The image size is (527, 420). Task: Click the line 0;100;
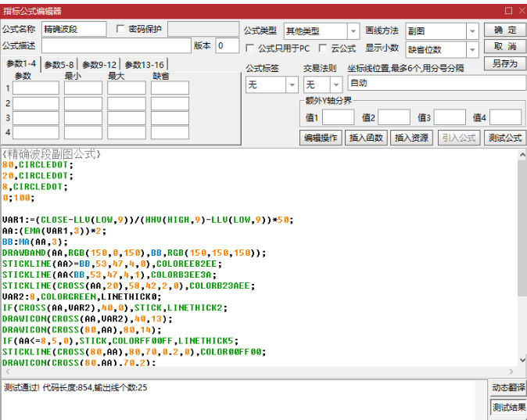coord(18,198)
